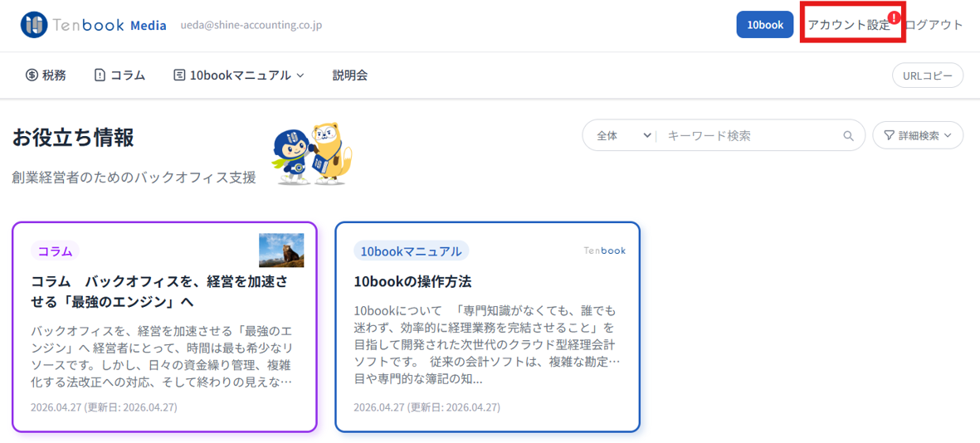The width and height of the screenshot is (980, 443).
Task: Open the 10bookの操作方法 article title
Action: point(412,282)
